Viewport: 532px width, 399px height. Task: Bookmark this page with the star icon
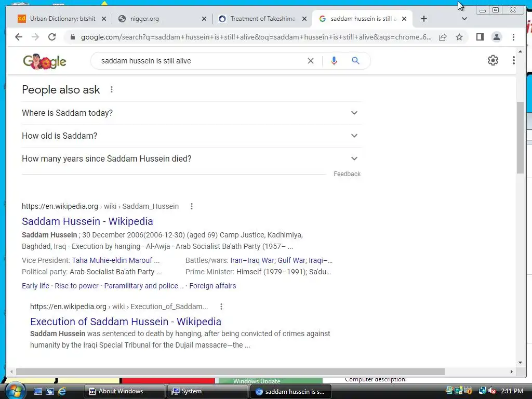click(x=459, y=37)
